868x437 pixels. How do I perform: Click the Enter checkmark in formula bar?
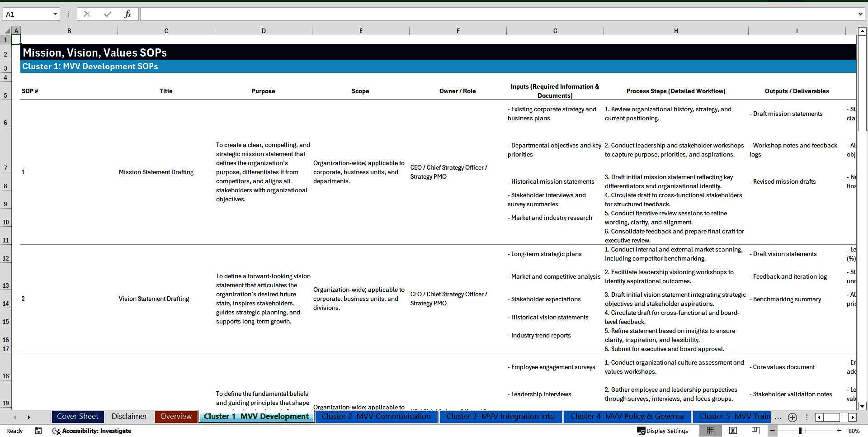108,14
